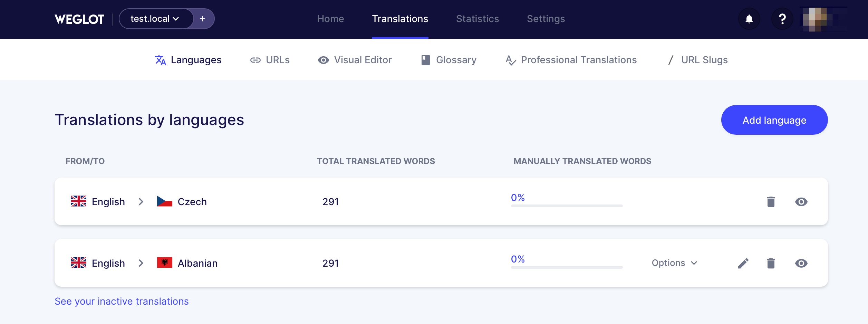Preview the Albanian translation with the eye icon

[802, 263]
